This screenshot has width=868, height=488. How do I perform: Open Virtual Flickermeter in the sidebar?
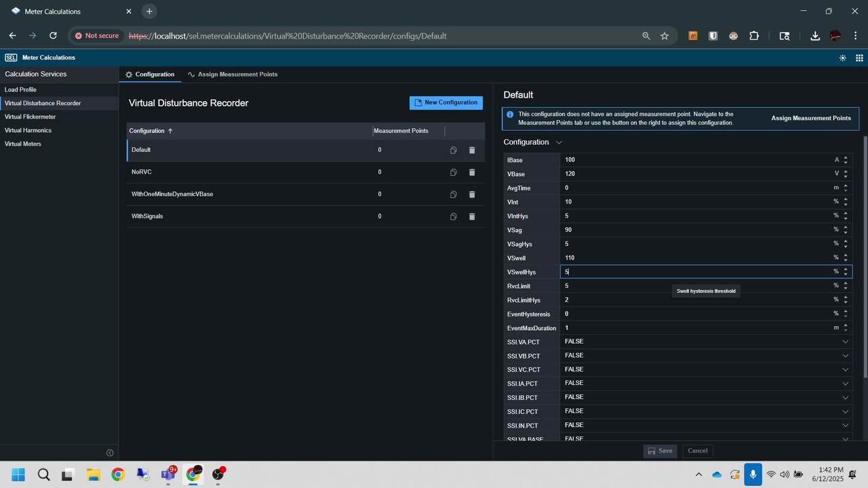point(30,117)
